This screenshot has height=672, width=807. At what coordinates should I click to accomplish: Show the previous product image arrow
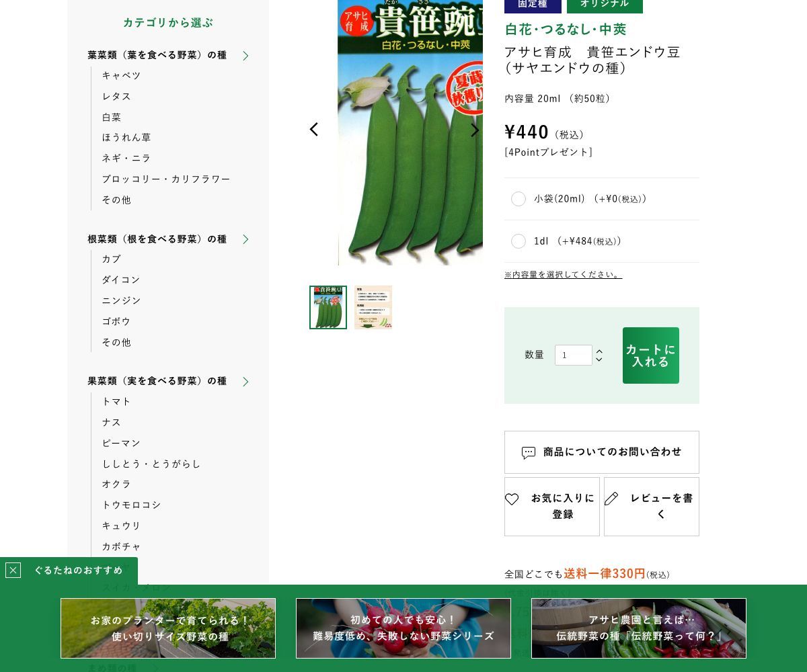coord(313,130)
